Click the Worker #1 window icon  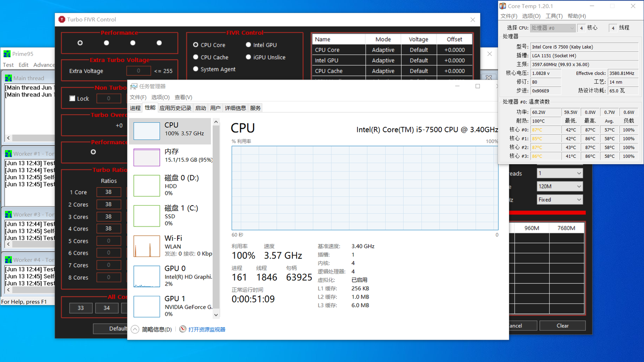tap(8, 153)
